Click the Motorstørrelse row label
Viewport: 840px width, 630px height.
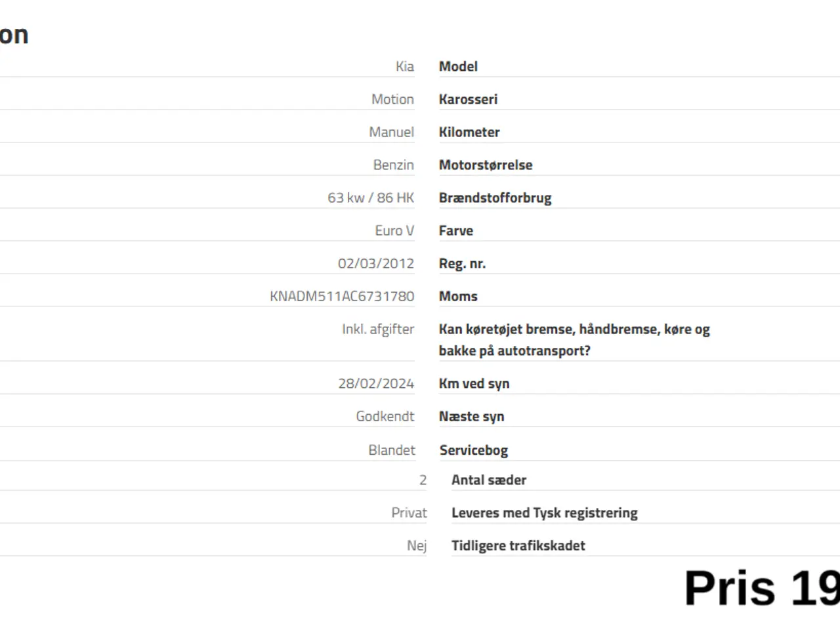tap(486, 165)
